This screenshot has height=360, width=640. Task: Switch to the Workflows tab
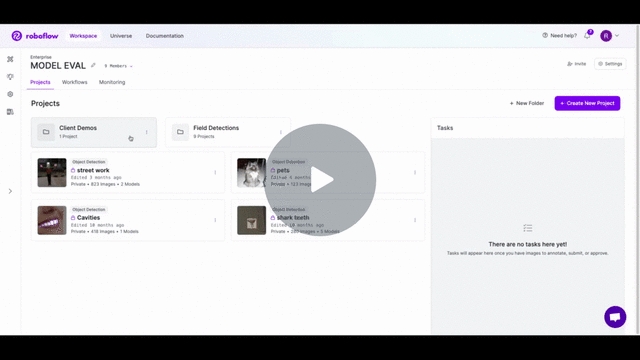75,82
